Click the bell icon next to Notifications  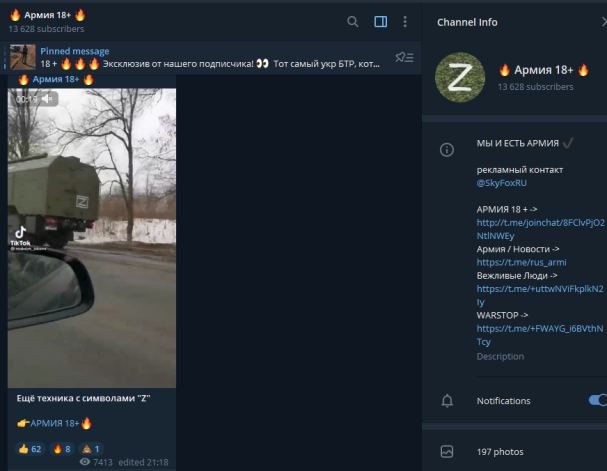click(447, 401)
